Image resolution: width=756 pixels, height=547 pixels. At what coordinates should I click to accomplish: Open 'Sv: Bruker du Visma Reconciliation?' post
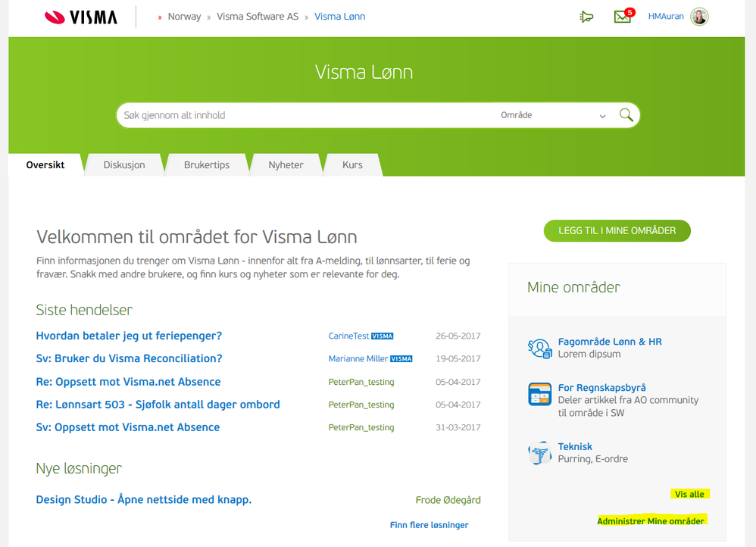130,358
